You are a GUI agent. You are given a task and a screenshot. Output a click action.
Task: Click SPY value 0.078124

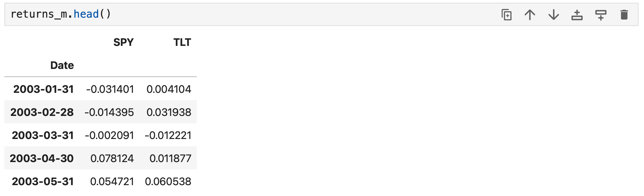tap(112, 158)
